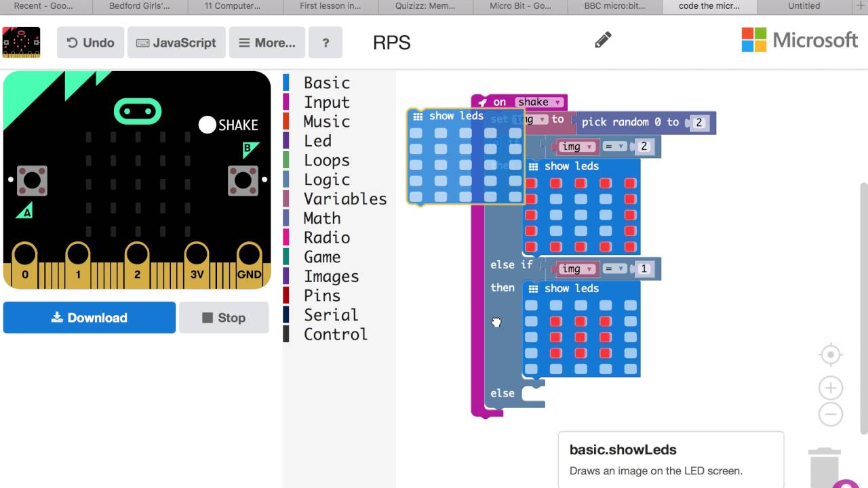Screen dimensions: 868x488
Task: Click the Download button
Action: 90,317
